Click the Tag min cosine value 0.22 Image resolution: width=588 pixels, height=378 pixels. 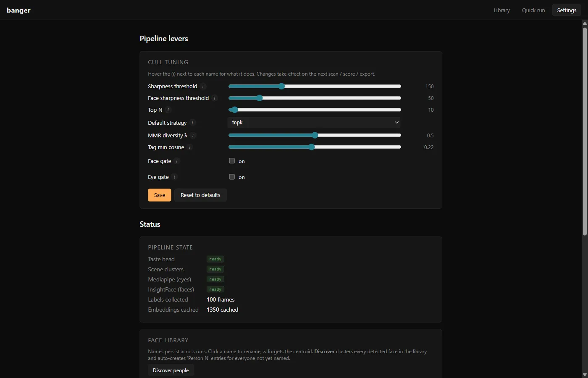click(429, 147)
